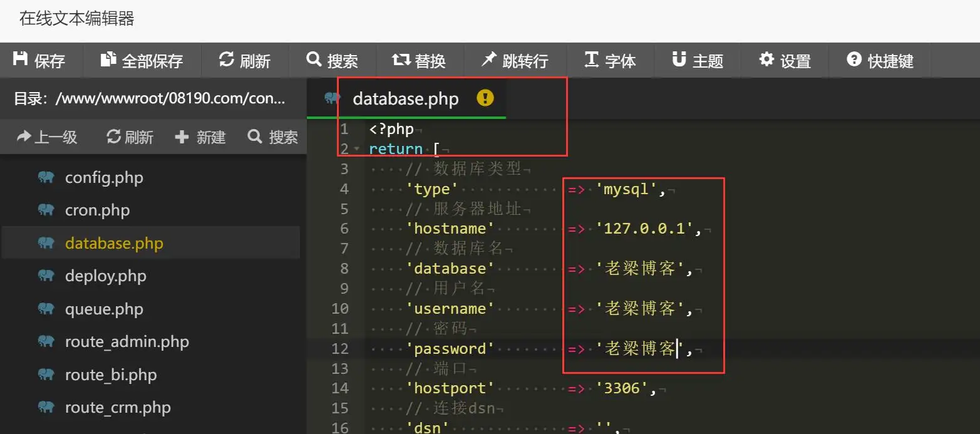
Task: Show Shortcuts (快捷键) help
Action: (880, 61)
